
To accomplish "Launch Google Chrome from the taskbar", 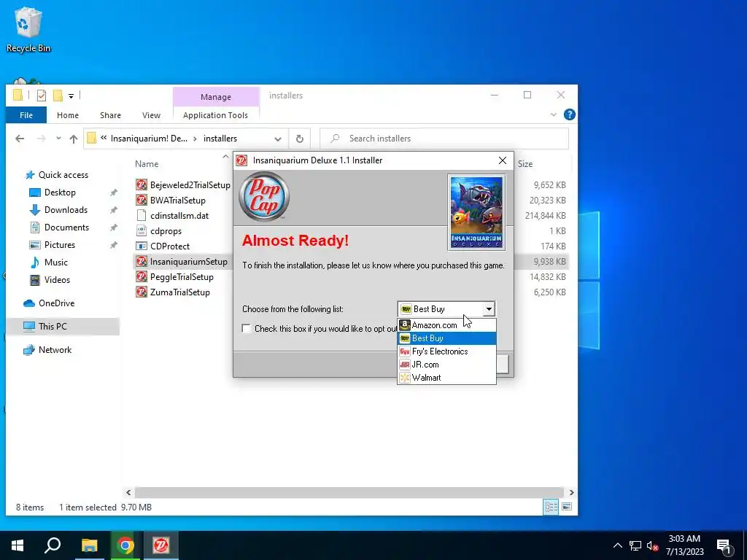I will pyautogui.click(x=125, y=545).
